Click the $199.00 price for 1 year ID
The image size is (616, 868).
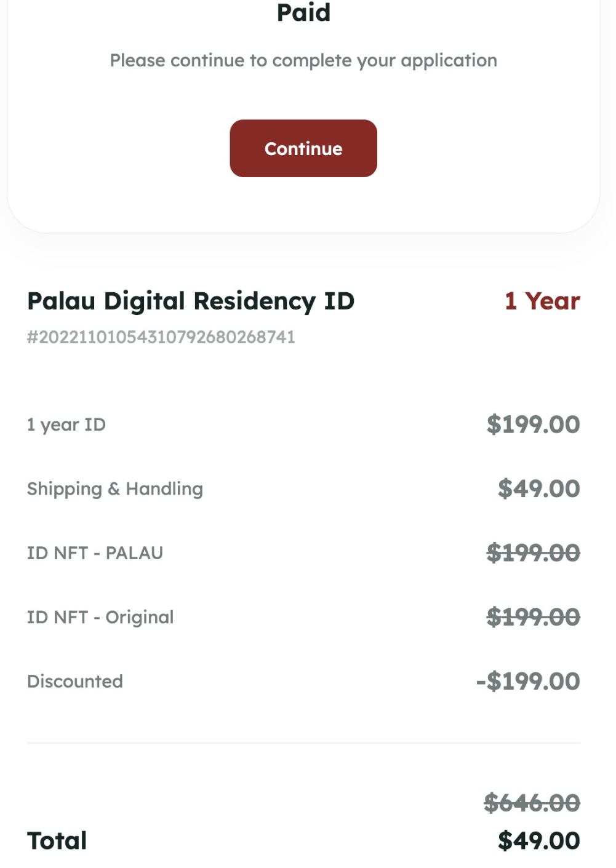tap(533, 424)
